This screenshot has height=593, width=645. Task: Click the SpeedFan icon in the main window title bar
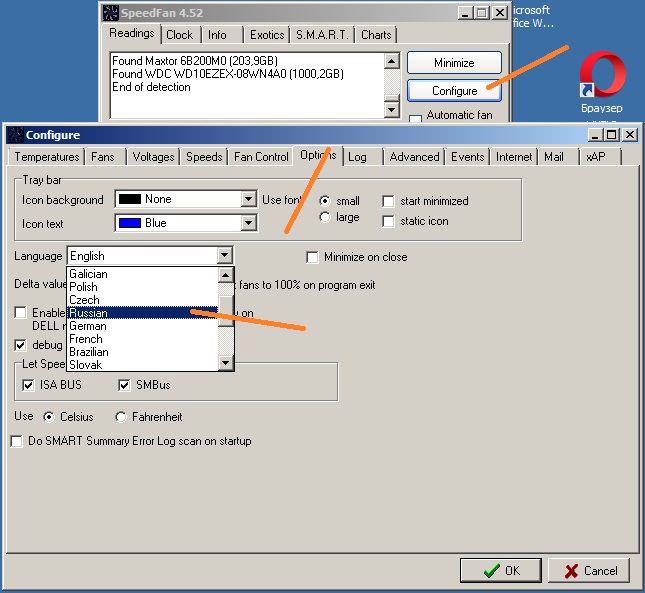pyautogui.click(x=111, y=12)
